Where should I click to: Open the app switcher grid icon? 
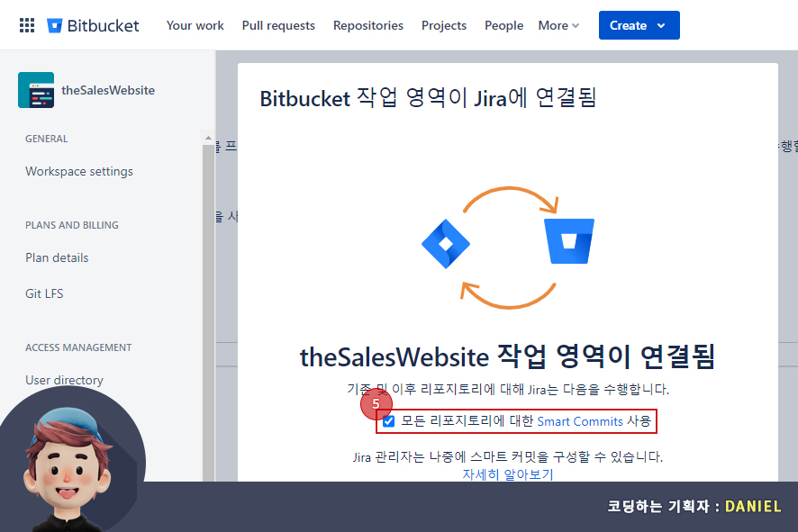coord(27,25)
